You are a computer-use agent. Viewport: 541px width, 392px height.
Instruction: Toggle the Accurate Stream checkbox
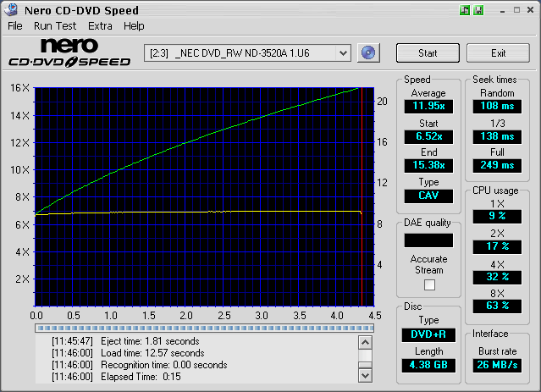428,284
